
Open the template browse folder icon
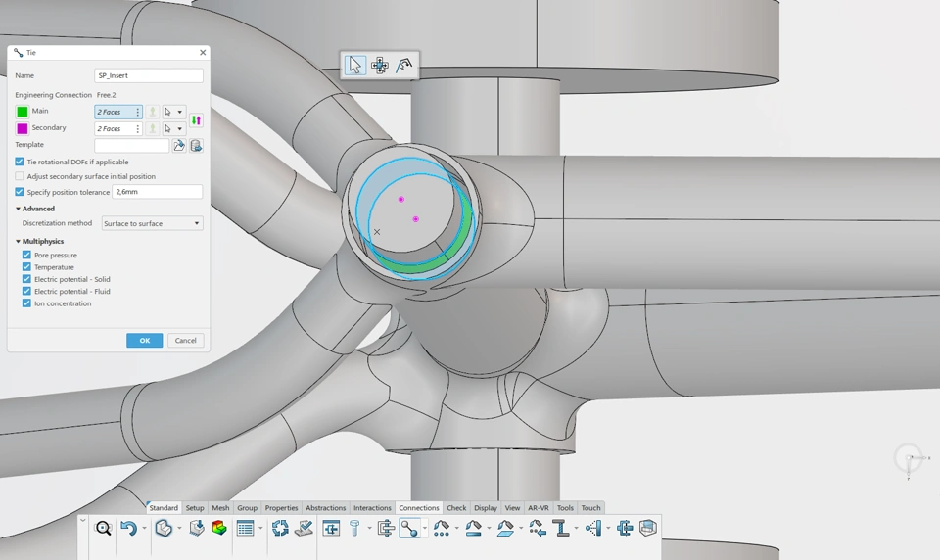pos(179,146)
